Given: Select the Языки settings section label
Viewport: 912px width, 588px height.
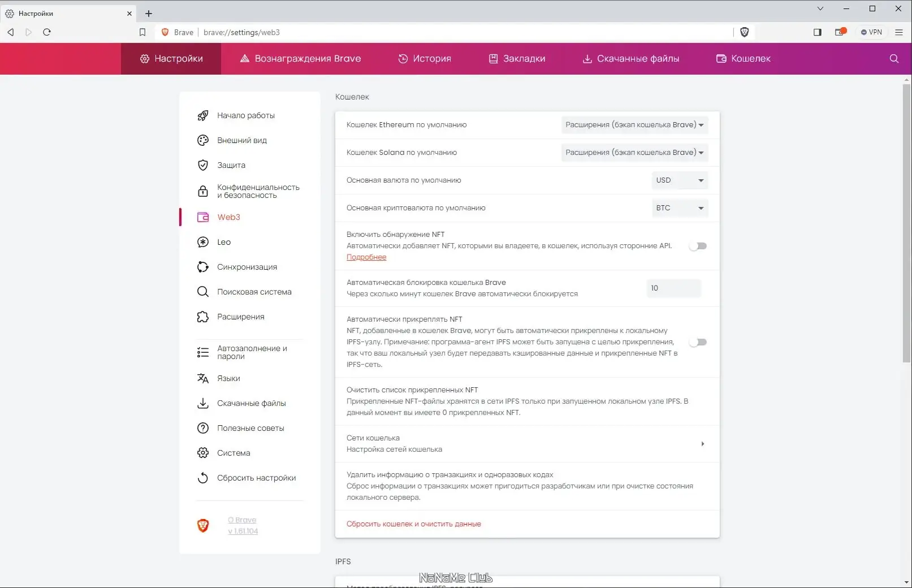Looking at the screenshot, I should [228, 378].
